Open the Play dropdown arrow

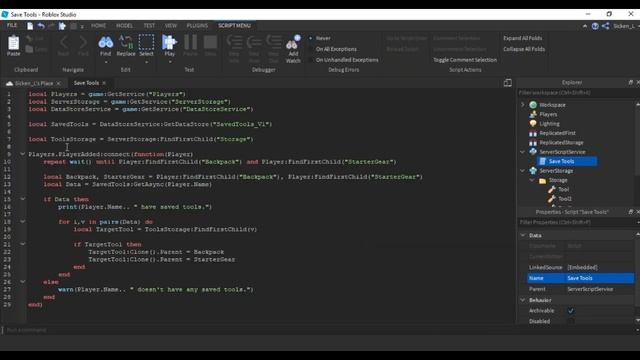point(170,62)
